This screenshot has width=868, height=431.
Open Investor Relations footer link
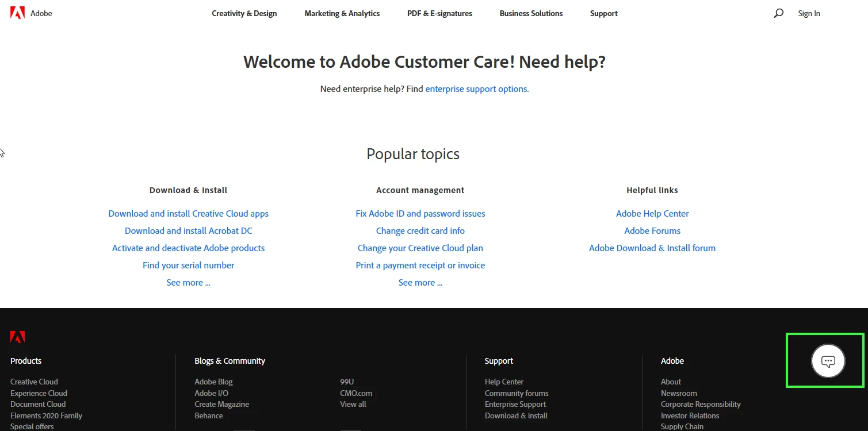690,415
